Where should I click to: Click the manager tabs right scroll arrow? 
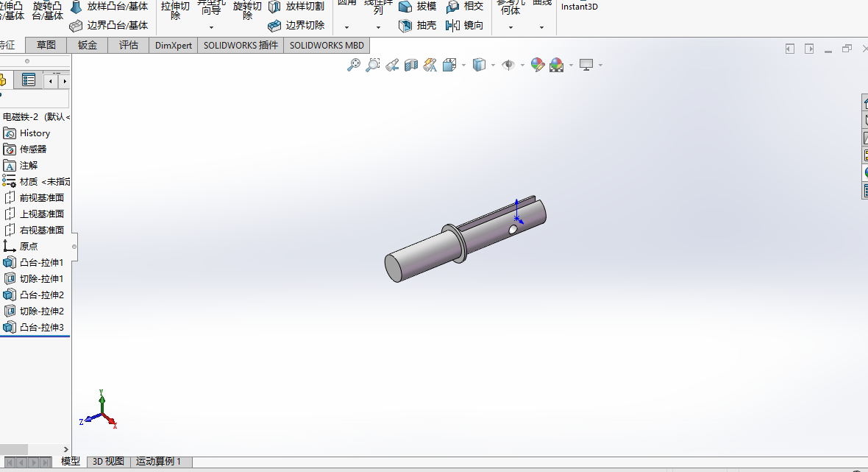pyautogui.click(x=65, y=82)
